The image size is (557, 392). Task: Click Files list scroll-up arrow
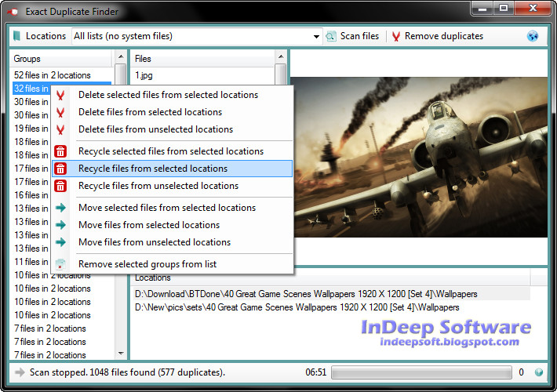click(281, 56)
